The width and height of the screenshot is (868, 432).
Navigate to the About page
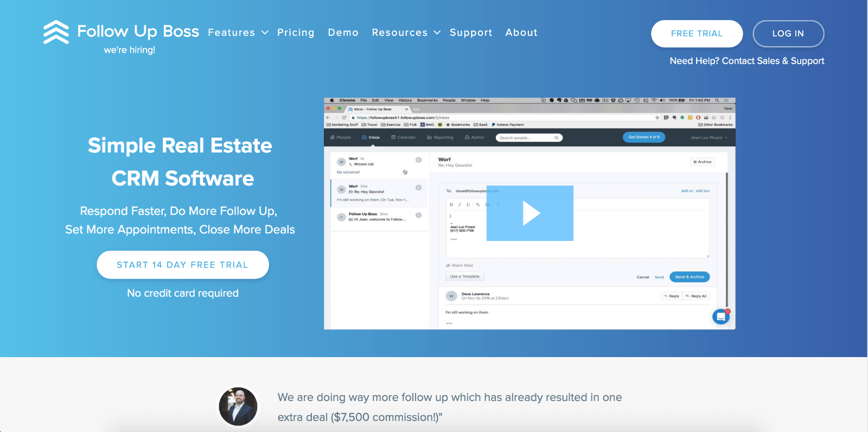tap(521, 33)
